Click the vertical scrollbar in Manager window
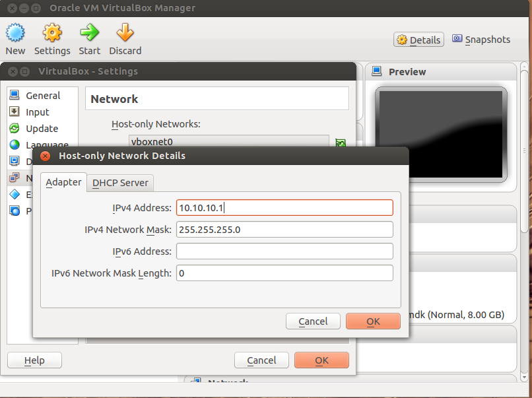This screenshot has height=398, width=532. (x=524, y=151)
